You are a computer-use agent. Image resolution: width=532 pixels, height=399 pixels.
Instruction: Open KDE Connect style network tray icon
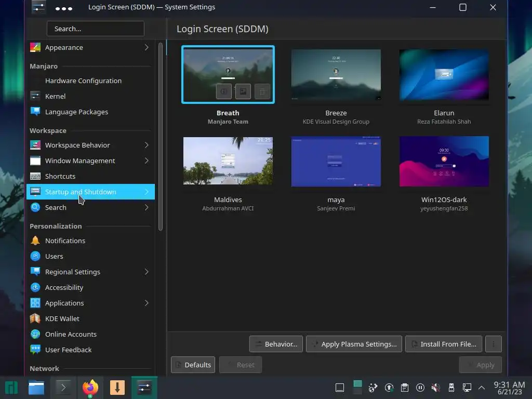click(373, 388)
